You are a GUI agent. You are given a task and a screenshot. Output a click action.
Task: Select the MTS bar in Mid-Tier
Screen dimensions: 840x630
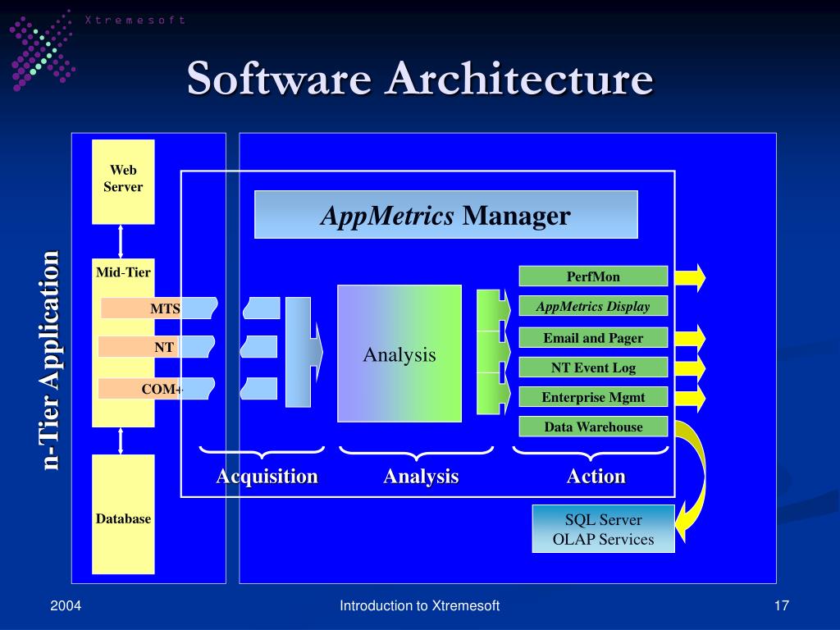(x=141, y=308)
